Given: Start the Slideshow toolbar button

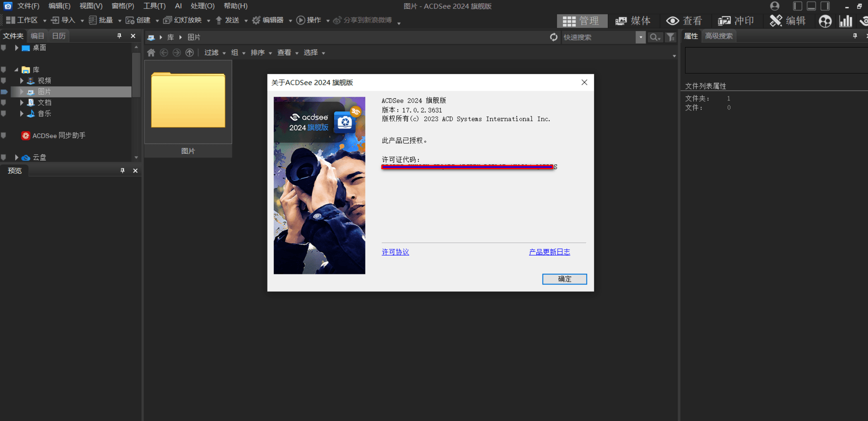Looking at the screenshot, I should [182, 20].
